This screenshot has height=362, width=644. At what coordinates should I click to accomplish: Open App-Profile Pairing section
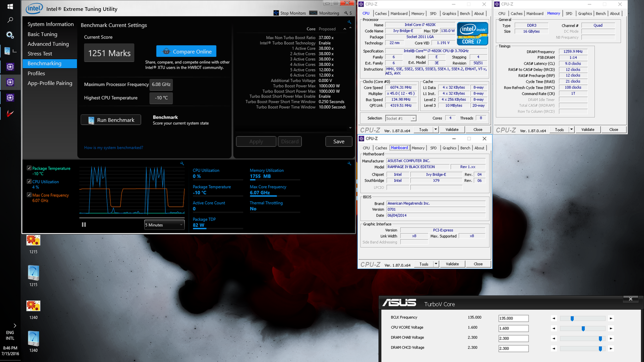[x=50, y=83]
